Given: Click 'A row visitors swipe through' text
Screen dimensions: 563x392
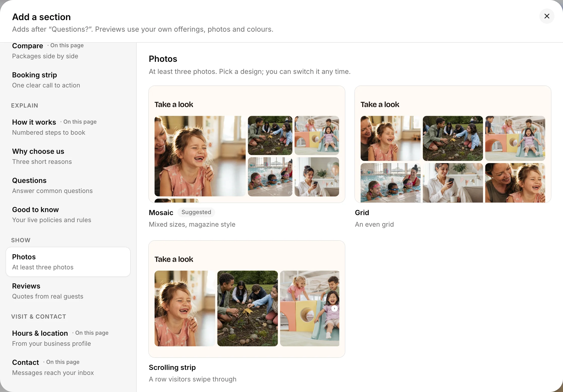Looking at the screenshot, I should [x=193, y=379].
